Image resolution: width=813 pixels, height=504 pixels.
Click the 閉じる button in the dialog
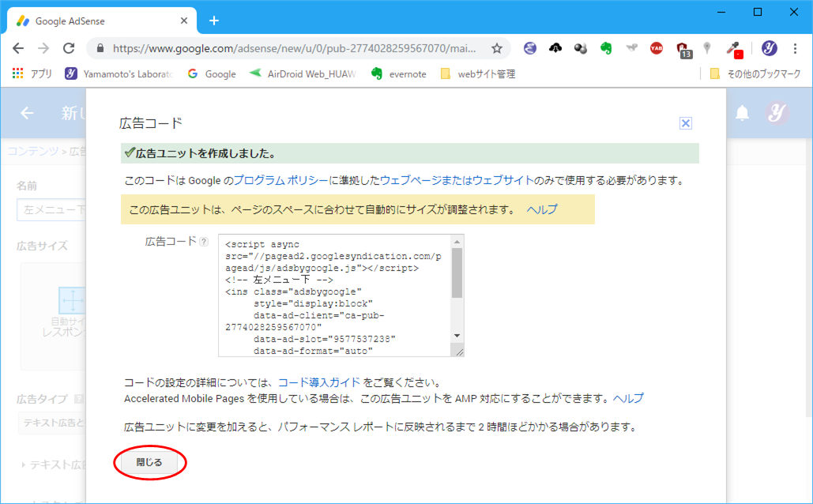pyautogui.click(x=149, y=462)
